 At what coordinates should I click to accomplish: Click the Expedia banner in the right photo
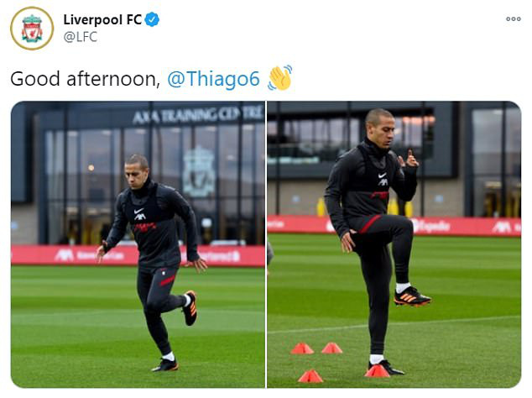(x=431, y=226)
